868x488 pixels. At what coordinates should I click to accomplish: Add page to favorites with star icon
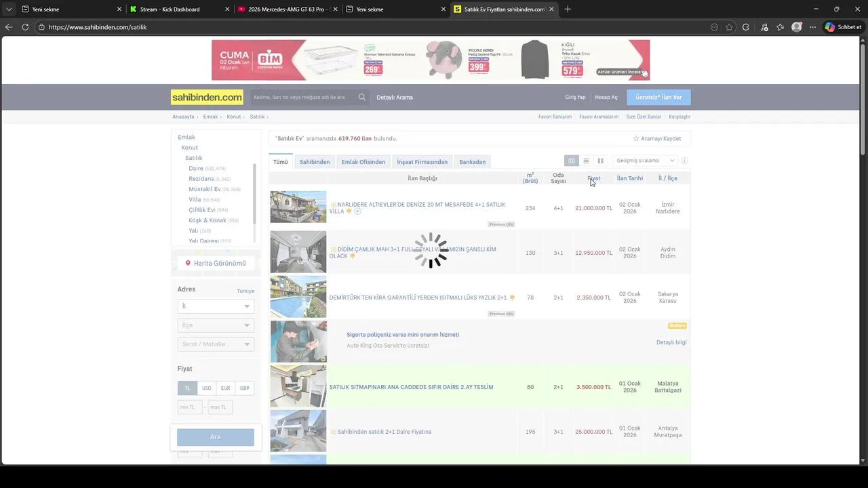[729, 27]
